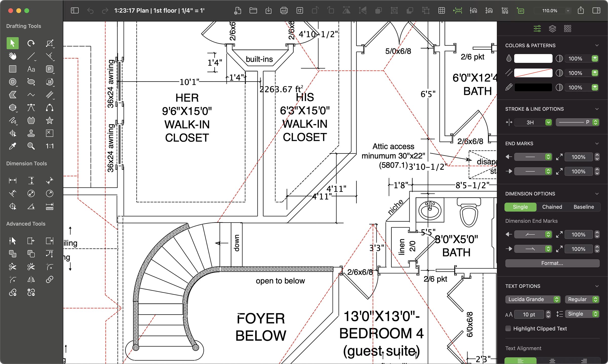Click the 1:1 actual size button
The width and height of the screenshot is (608, 364).
point(49,146)
